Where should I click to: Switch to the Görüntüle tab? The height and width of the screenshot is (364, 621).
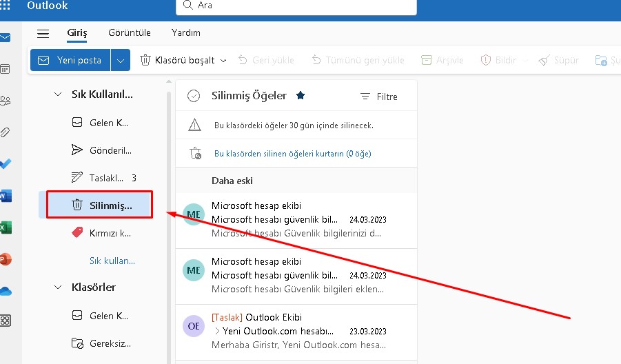130,33
